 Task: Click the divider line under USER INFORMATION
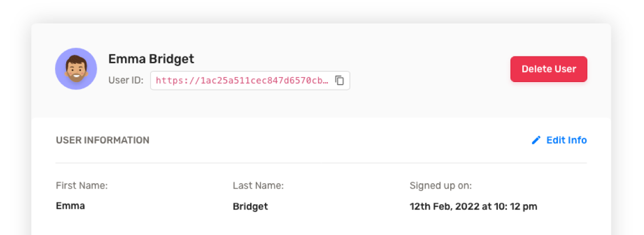click(321, 163)
